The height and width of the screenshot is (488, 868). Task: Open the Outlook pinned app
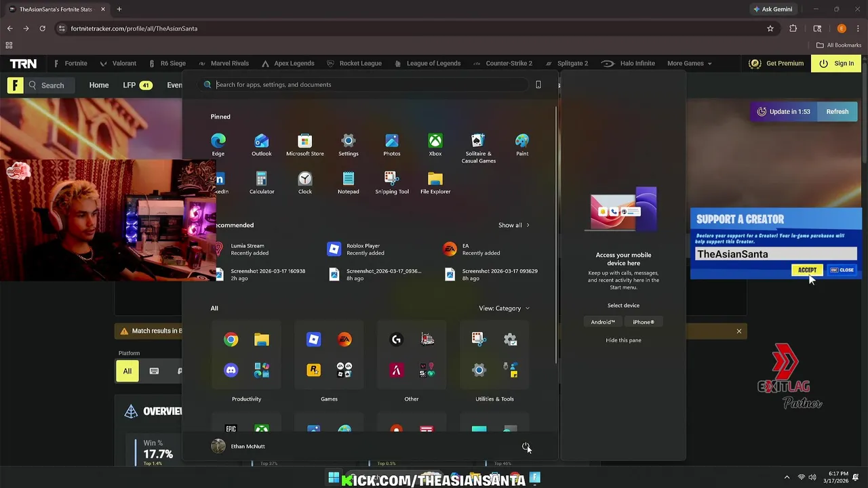tap(261, 145)
